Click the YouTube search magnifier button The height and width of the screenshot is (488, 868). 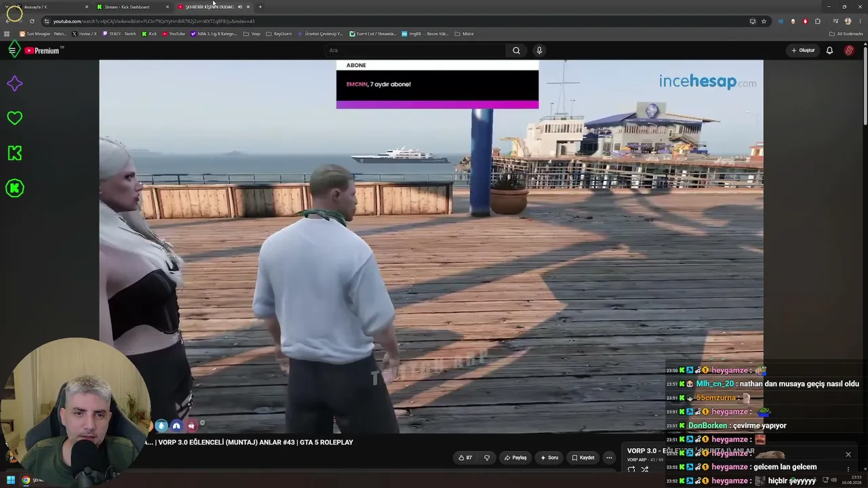516,50
